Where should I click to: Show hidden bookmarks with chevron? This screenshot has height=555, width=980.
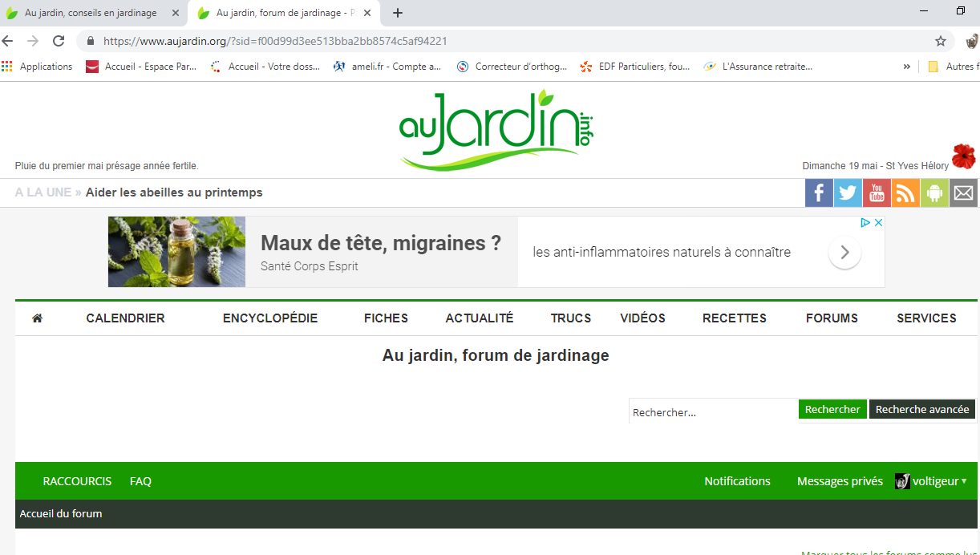click(907, 67)
